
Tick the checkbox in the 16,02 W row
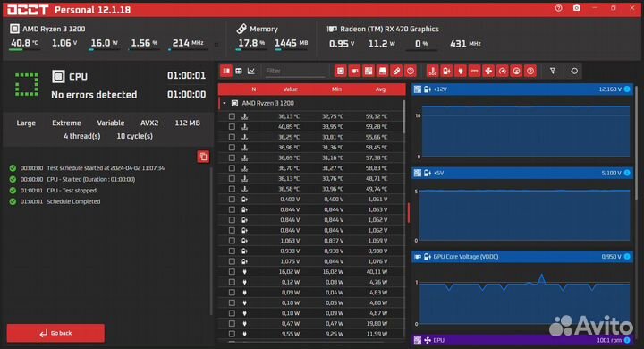232,272
